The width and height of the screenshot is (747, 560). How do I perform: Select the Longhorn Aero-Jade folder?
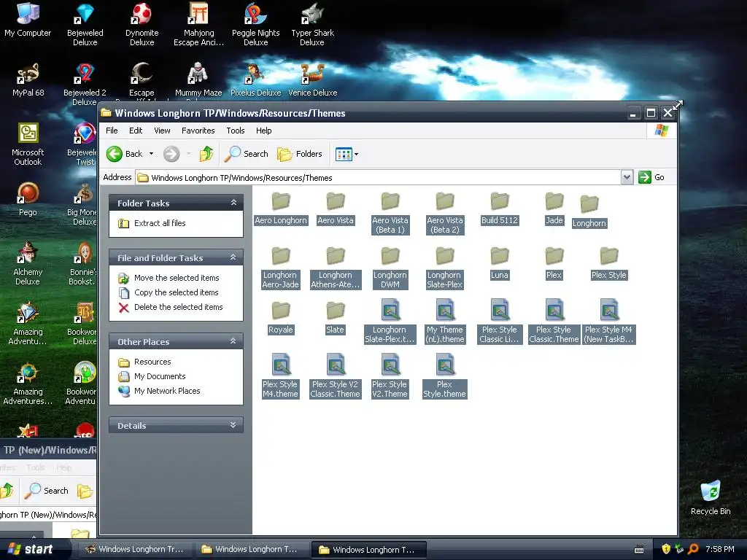(281, 268)
